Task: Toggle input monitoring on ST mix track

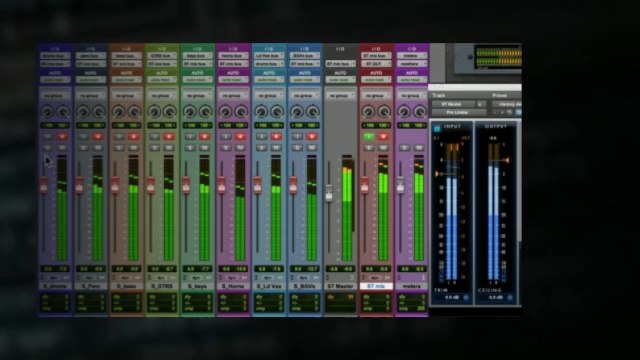Action: pyautogui.click(x=369, y=136)
